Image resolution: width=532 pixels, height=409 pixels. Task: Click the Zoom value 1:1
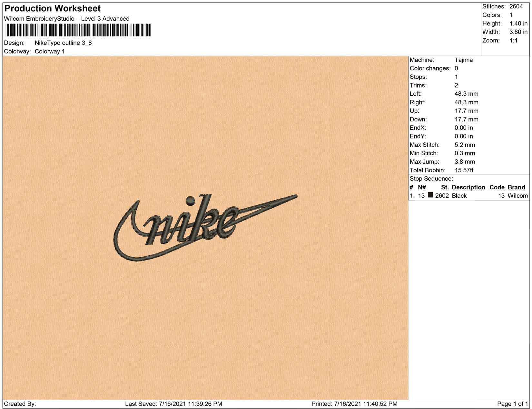click(514, 41)
